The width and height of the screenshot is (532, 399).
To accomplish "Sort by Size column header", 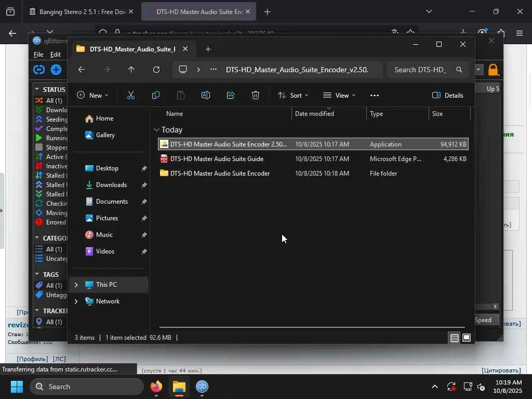I will 449,114.
